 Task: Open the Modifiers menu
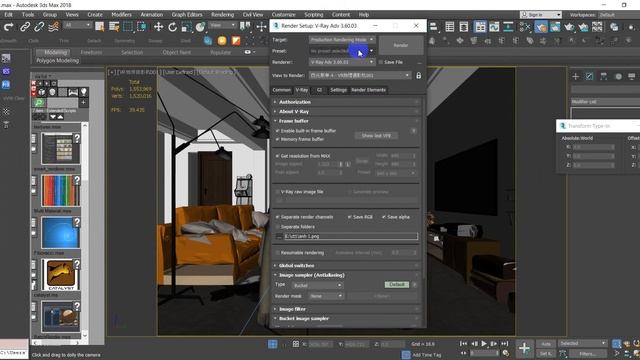point(121,14)
